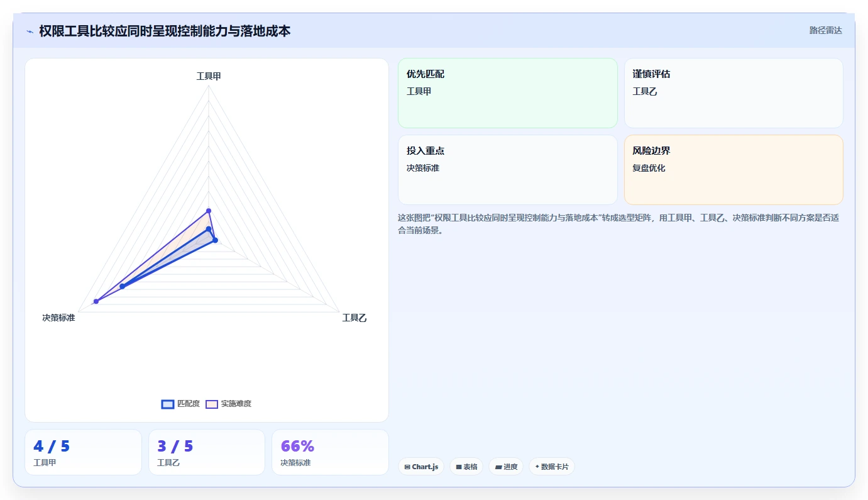868x500 pixels.
Task: Click the lightning icon beside the title
Action: [x=30, y=31]
